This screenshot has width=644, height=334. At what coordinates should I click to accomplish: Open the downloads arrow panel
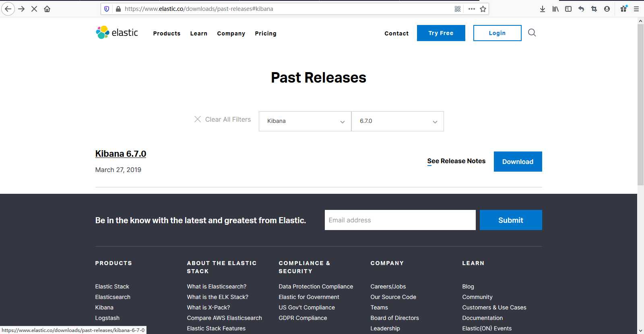pyautogui.click(x=543, y=9)
